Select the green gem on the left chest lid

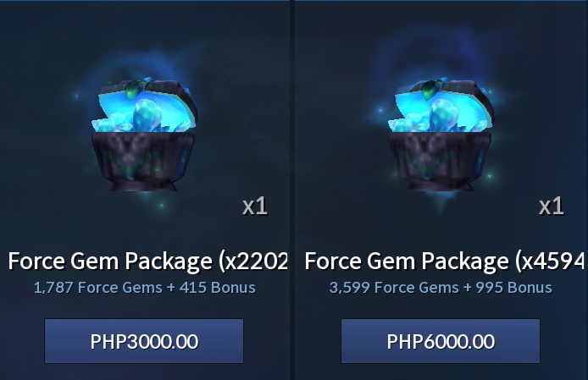(x=133, y=90)
